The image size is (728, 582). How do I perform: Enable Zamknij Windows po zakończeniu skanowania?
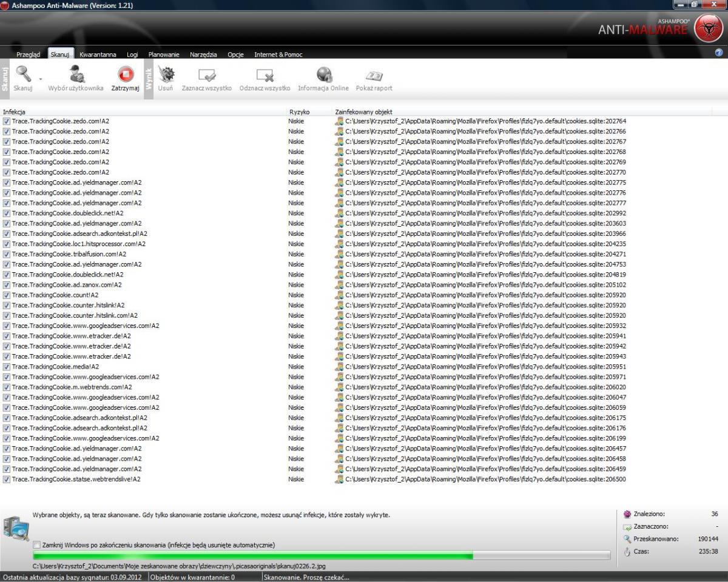(x=37, y=545)
